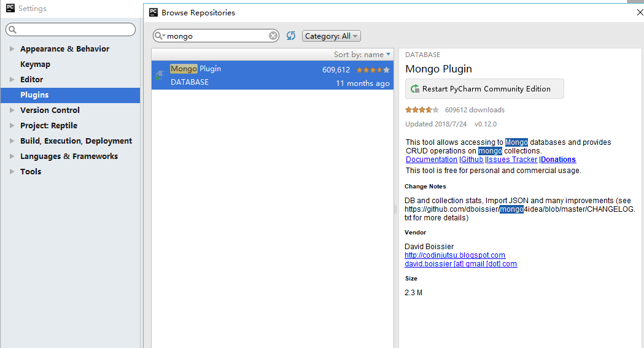644x348 pixels.
Task: Click PyCharm icon in Browse Repositories title
Action: [x=153, y=12]
